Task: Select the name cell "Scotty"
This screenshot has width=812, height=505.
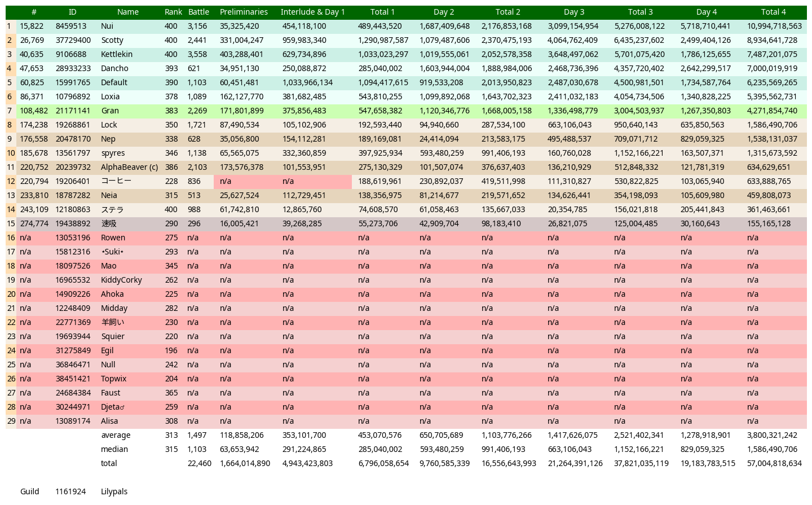Action: point(112,40)
